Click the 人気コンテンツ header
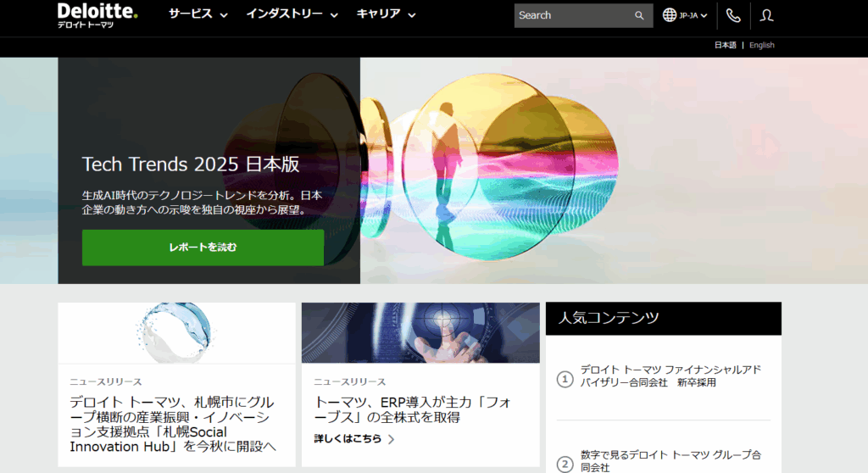The height and width of the screenshot is (473, 868). pos(664,319)
